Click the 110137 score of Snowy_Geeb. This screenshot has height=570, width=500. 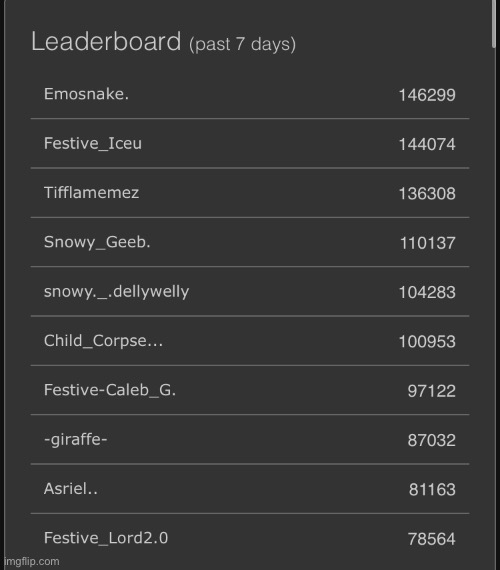(427, 243)
